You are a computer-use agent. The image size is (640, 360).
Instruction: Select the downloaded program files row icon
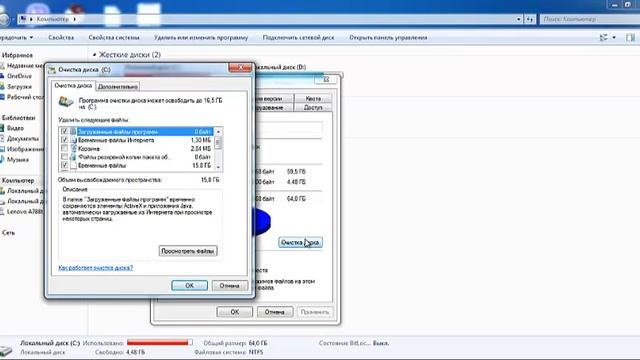tap(73, 131)
